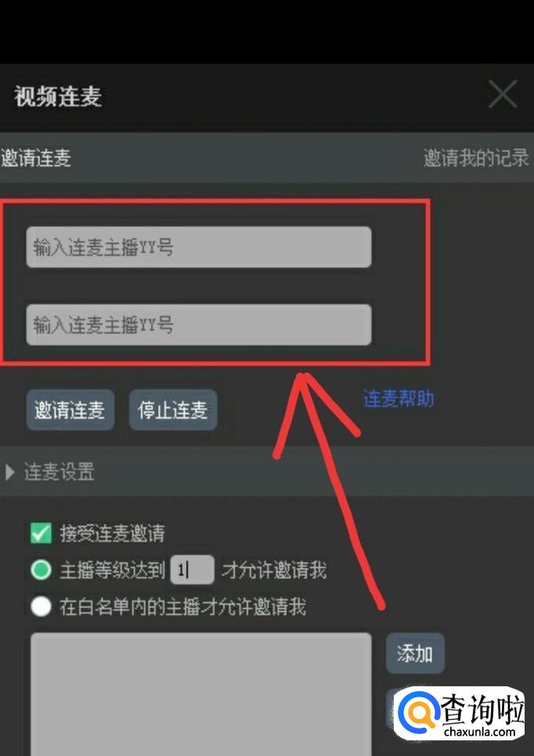Click the 才允许邀请我 label text
534x756 pixels.
(x=274, y=570)
